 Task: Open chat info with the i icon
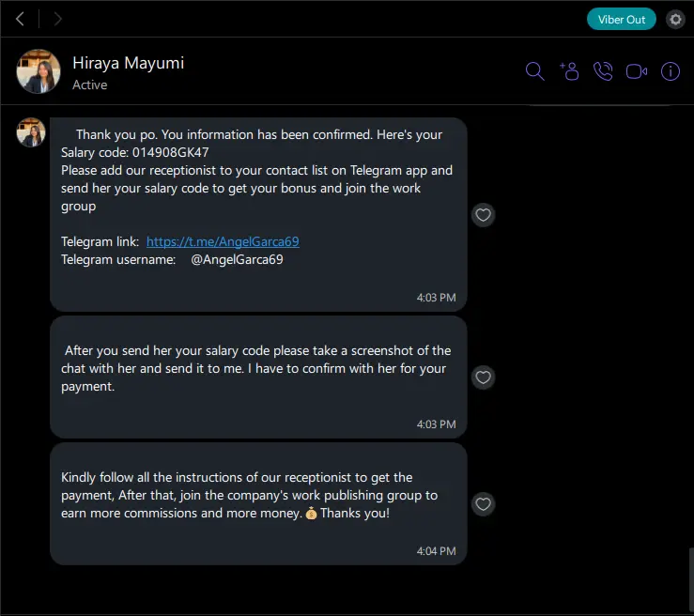coord(671,71)
